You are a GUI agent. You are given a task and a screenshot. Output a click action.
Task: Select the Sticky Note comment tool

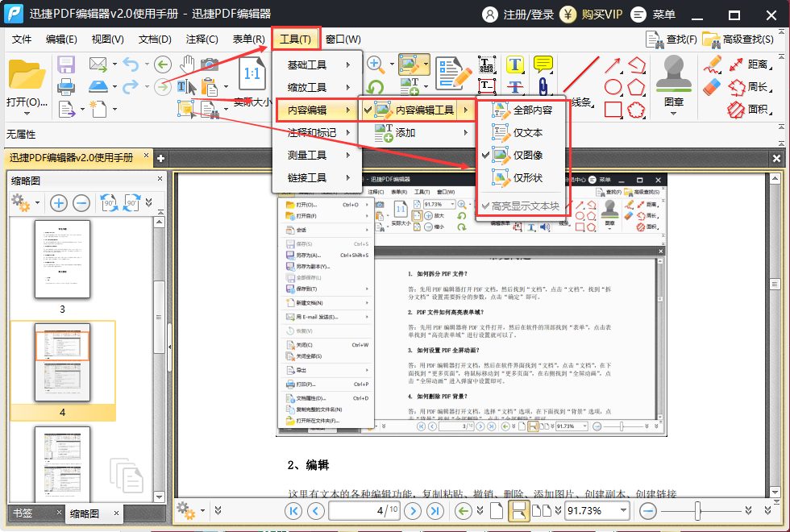point(543,64)
